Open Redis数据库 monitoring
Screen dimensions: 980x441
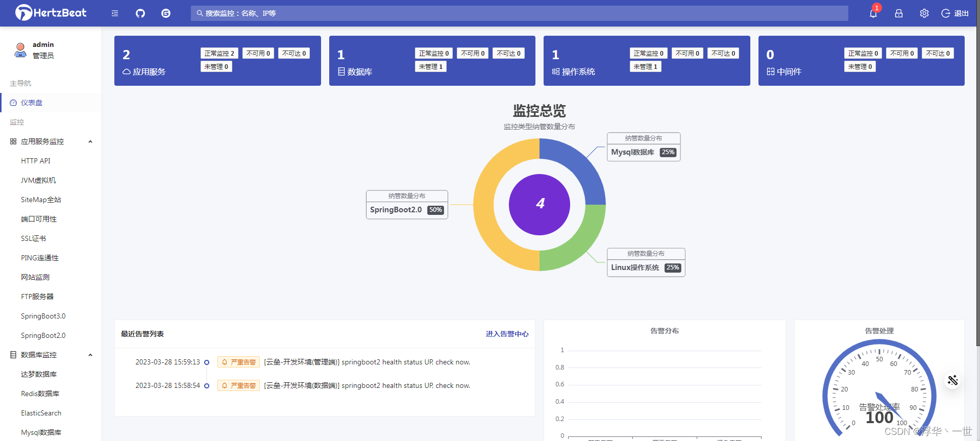[x=40, y=394]
